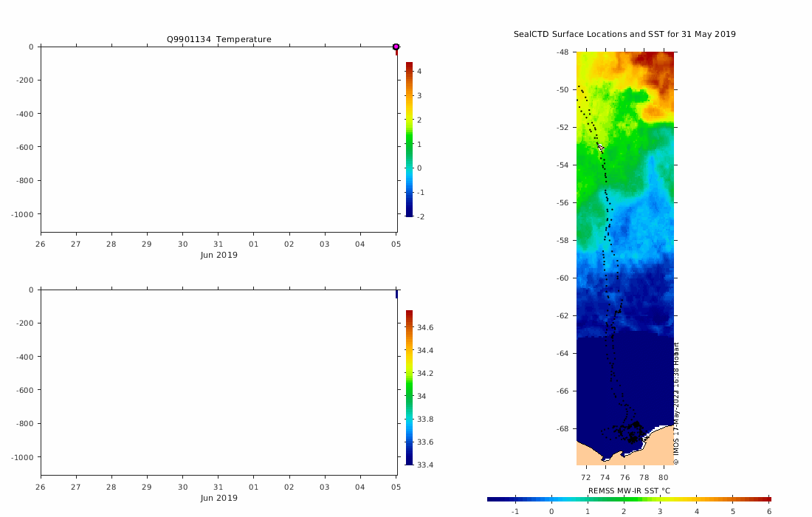This screenshot has width=812, height=517.
Task: Click the 34.6 value on the salinity colorbar
Action: [x=425, y=327]
